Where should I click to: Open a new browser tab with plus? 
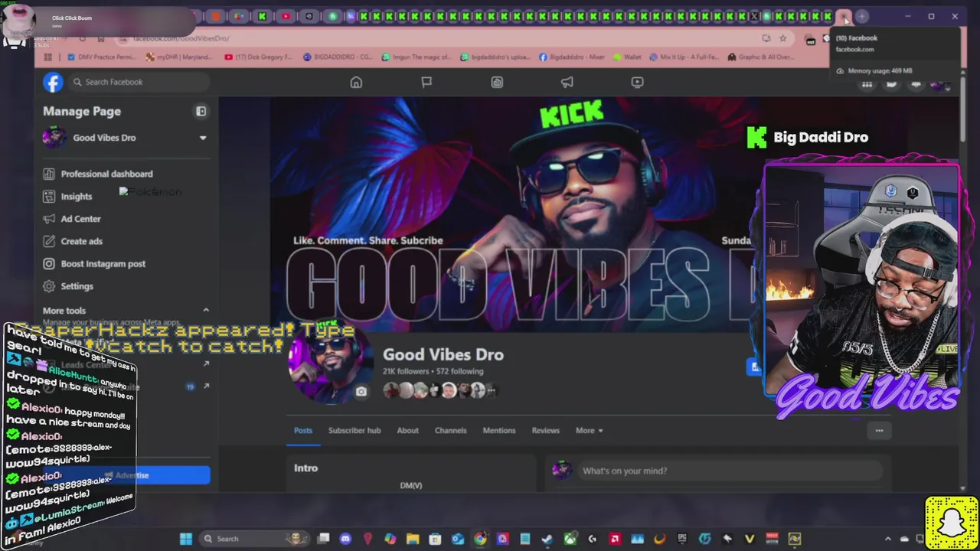(862, 16)
